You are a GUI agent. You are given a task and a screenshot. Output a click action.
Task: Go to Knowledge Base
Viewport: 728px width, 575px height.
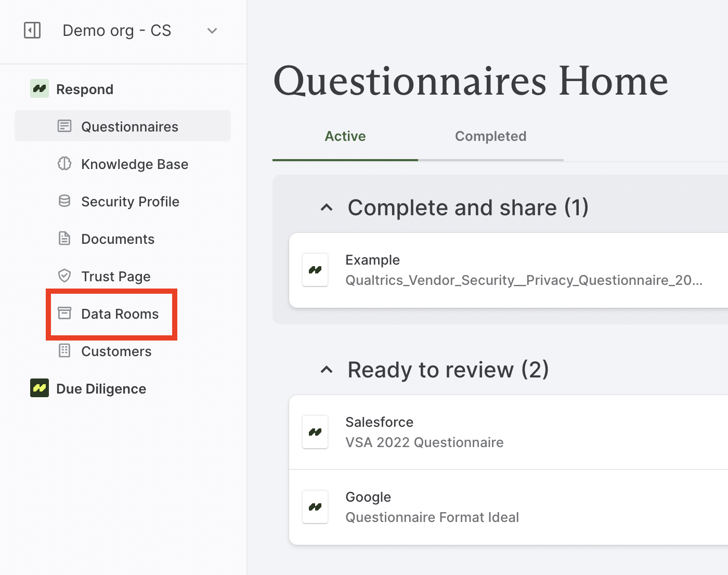(x=135, y=164)
